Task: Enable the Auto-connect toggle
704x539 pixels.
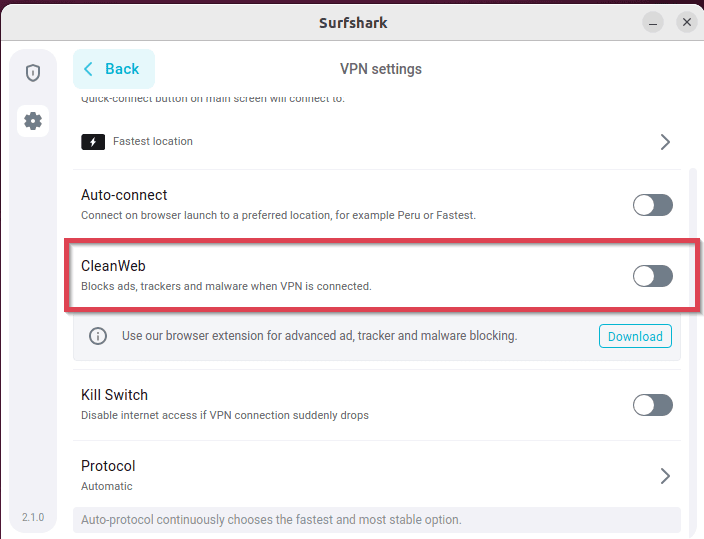Action: (653, 205)
